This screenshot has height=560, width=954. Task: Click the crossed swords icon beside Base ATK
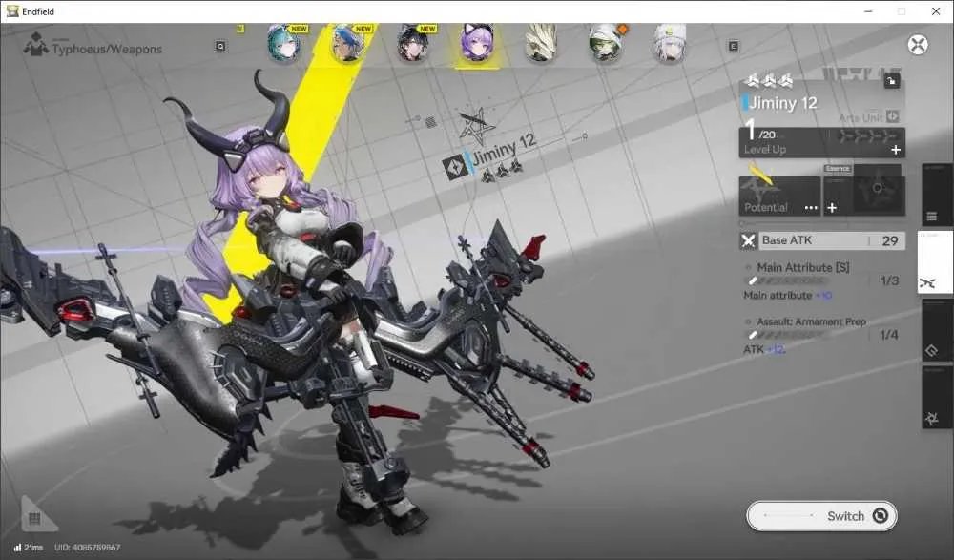pos(748,241)
